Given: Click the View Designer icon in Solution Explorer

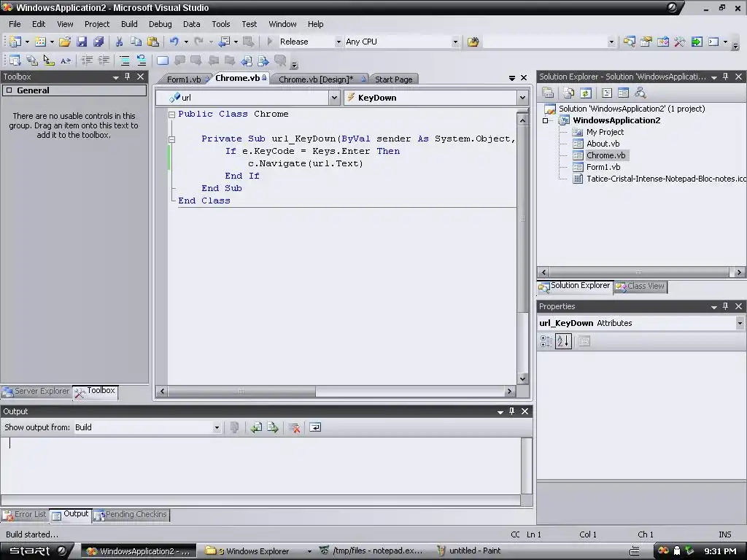Looking at the screenshot, I should coord(623,93).
